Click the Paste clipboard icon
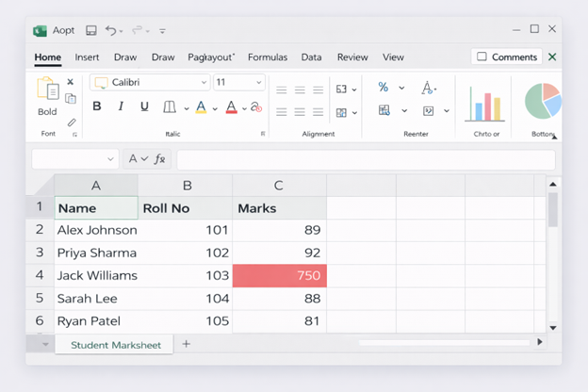Screen dimensions: 588x392 point(48,89)
